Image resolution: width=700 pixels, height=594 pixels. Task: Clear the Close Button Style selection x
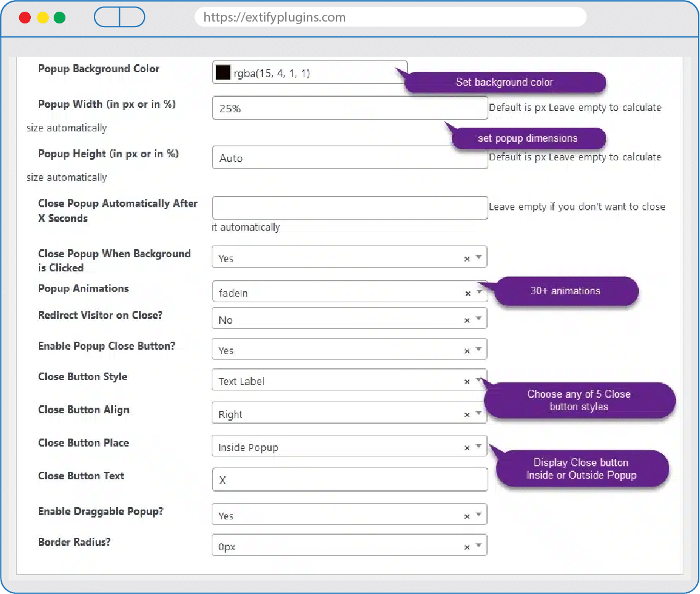point(467,382)
